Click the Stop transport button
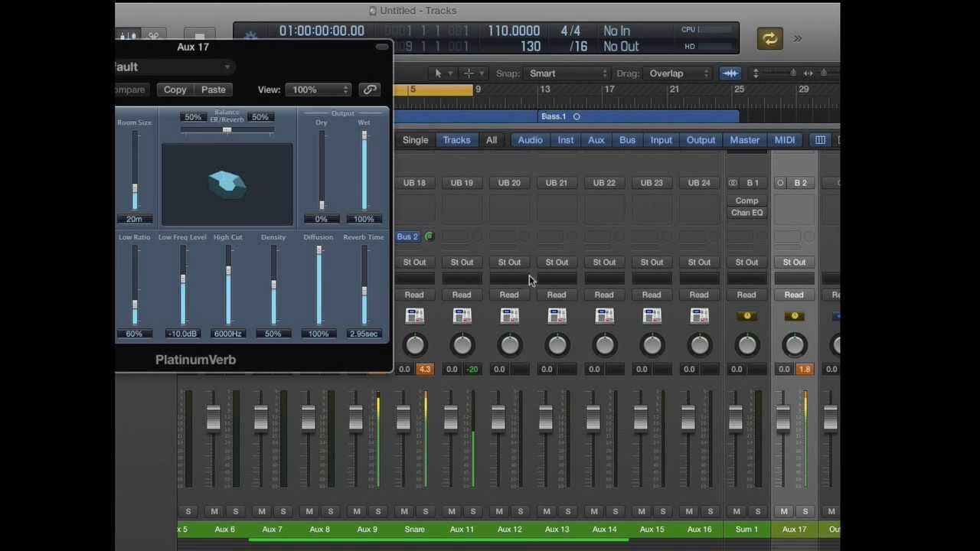 coord(199,36)
